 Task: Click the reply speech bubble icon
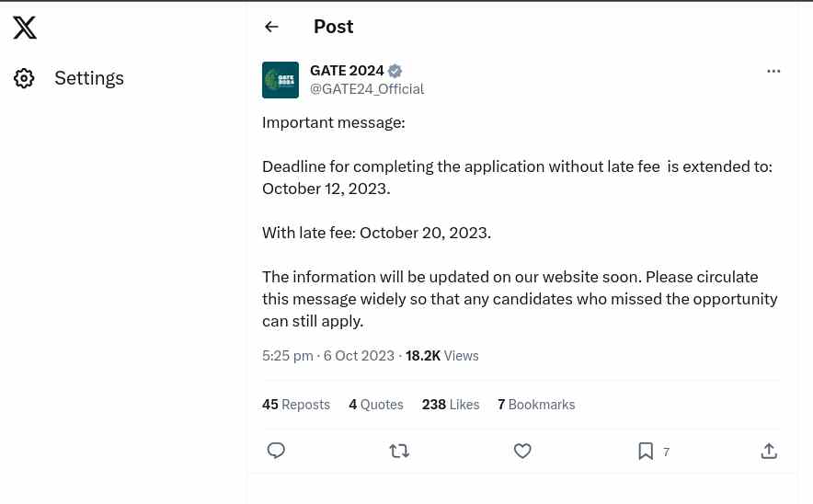tap(276, 451)
